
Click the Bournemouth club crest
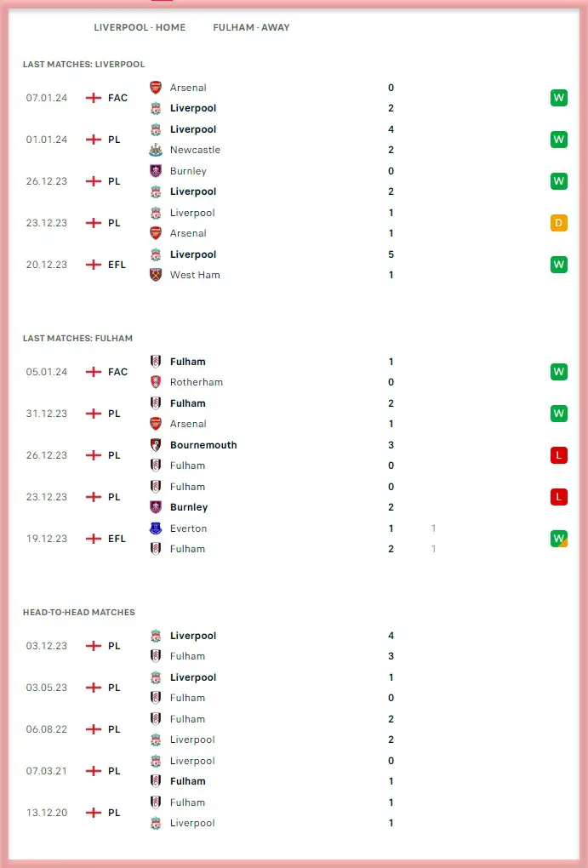click(156, 445)
